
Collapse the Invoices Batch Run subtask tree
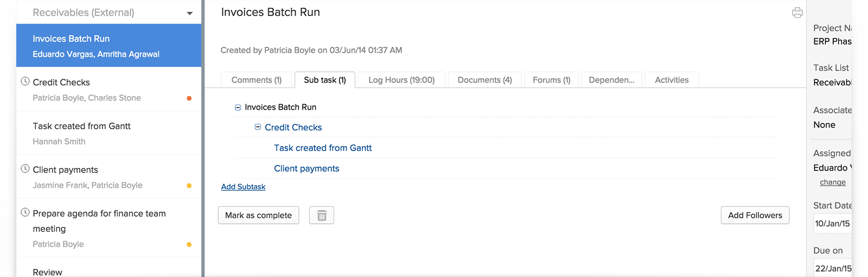[x=238, y=108]
